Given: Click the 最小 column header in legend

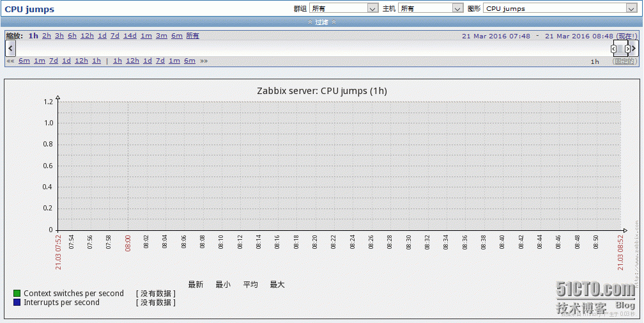Looking at the screenshot, I should 223,285.
